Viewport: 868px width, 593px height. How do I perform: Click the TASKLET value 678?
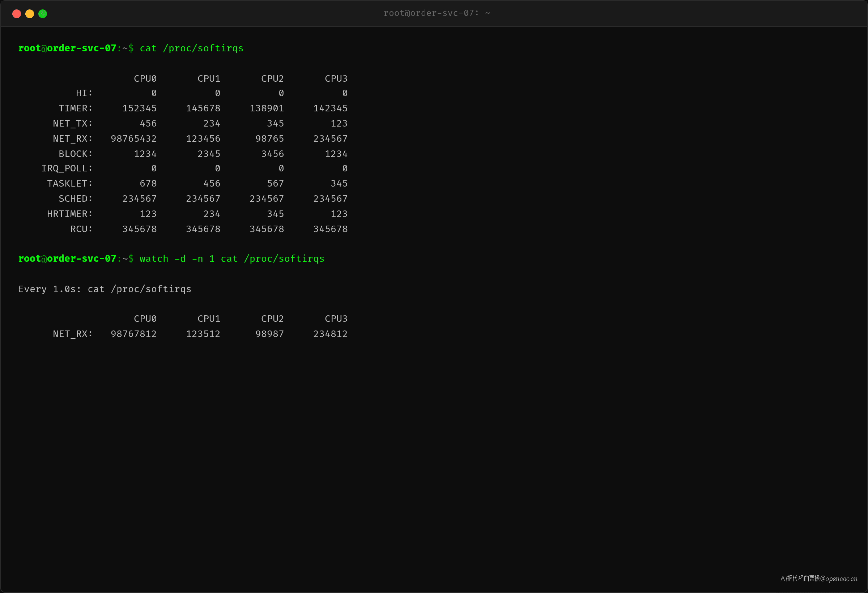(x=148, y=184)
